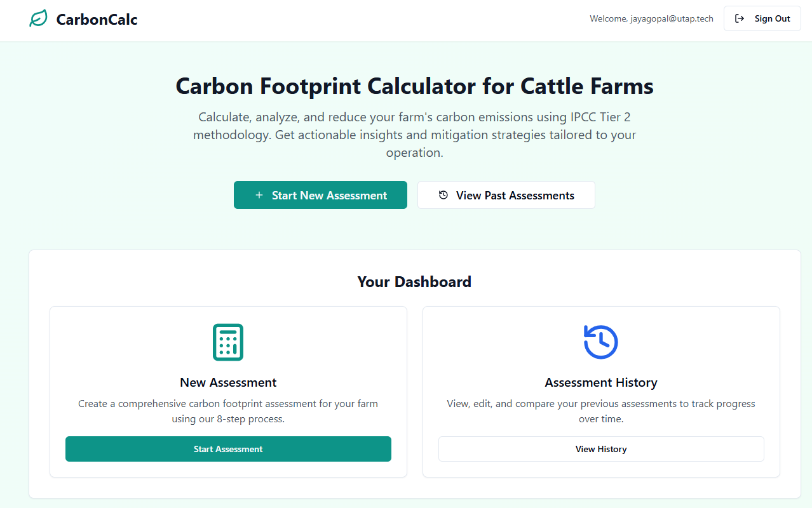
Task: Click the welcome email address text
Action: tap(651, 19)
